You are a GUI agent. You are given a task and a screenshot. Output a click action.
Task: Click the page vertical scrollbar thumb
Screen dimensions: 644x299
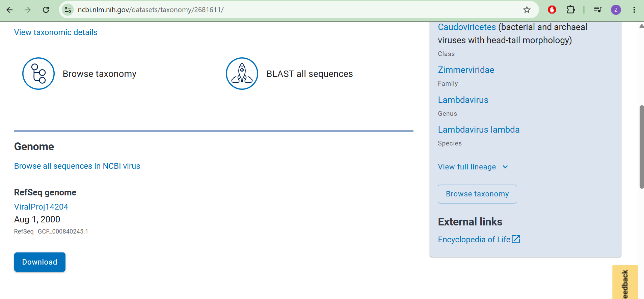tap(642, 147)
